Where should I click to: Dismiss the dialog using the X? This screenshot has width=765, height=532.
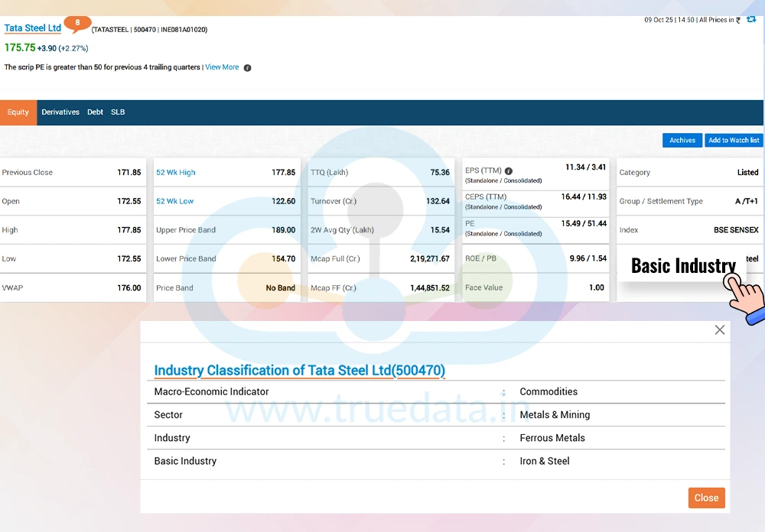click(719, 329)
